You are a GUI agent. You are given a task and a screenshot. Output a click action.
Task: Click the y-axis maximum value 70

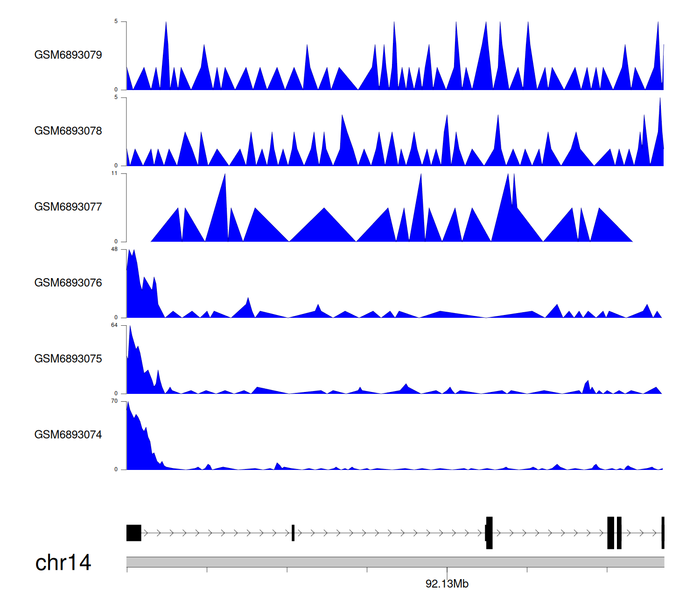[114, 401]
